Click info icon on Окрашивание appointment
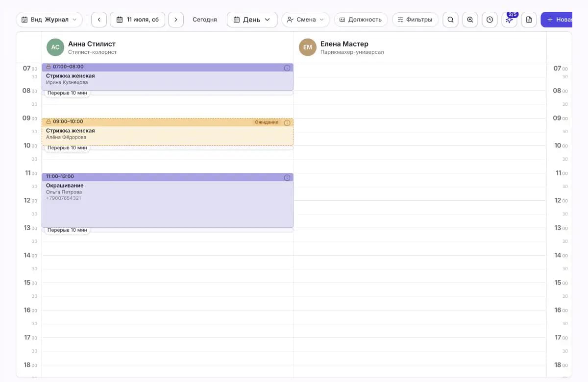 coord(287,178)
